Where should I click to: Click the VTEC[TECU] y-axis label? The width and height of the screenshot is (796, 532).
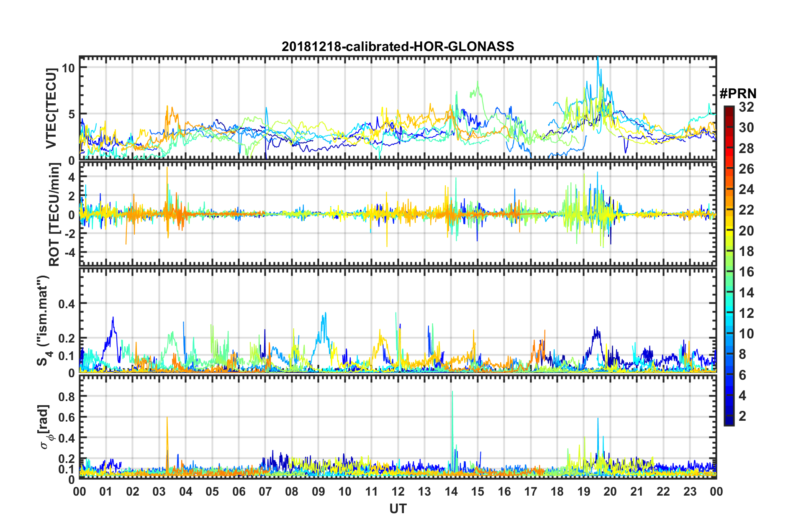click(x=51, y=108)
